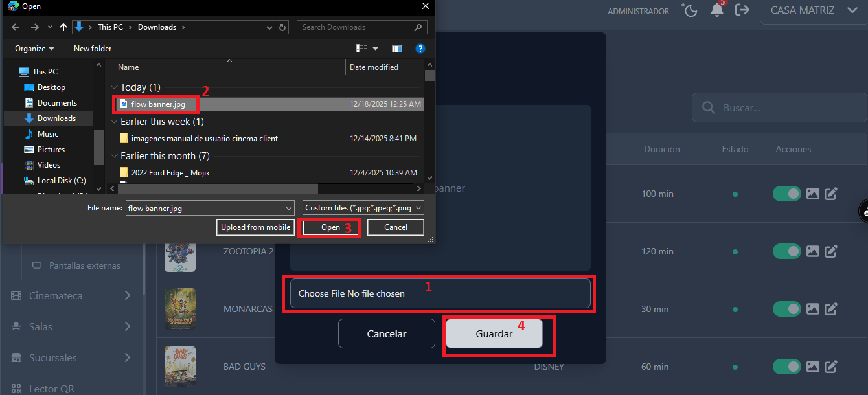Click the logout icon in the header

742,10
